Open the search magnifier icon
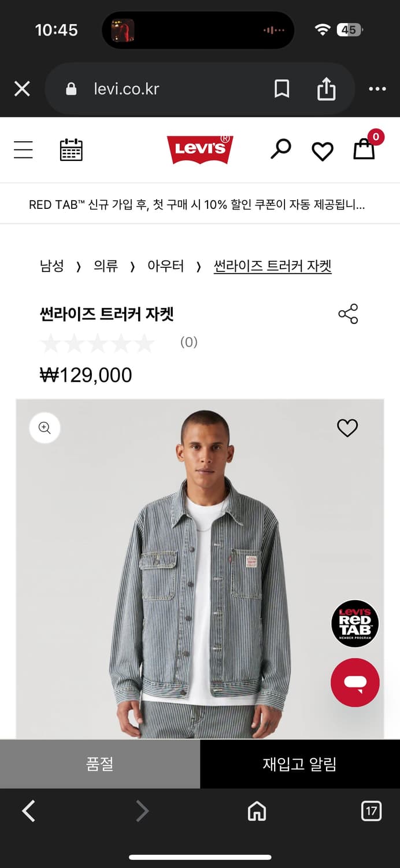The width and height of the screenshot is (400, 868). [281, 149]
